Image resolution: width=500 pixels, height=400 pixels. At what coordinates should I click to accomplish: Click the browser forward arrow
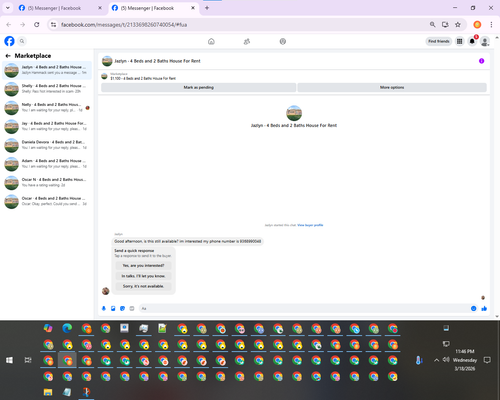click(x=23, y=25)
